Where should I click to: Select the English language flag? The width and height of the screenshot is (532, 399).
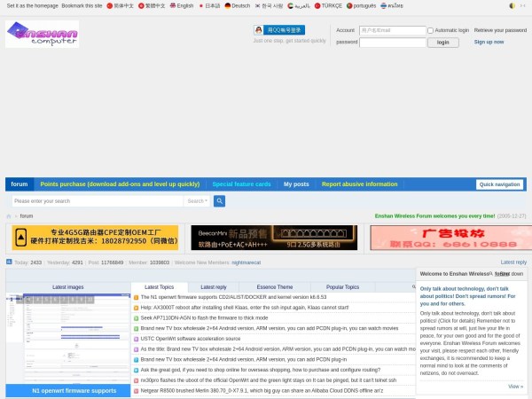pos(172,5)
